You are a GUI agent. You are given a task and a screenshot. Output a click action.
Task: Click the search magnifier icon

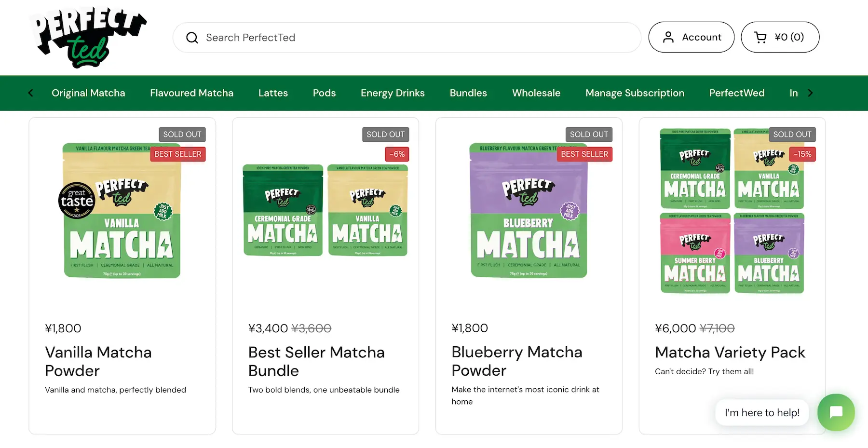tap(192, 38)
